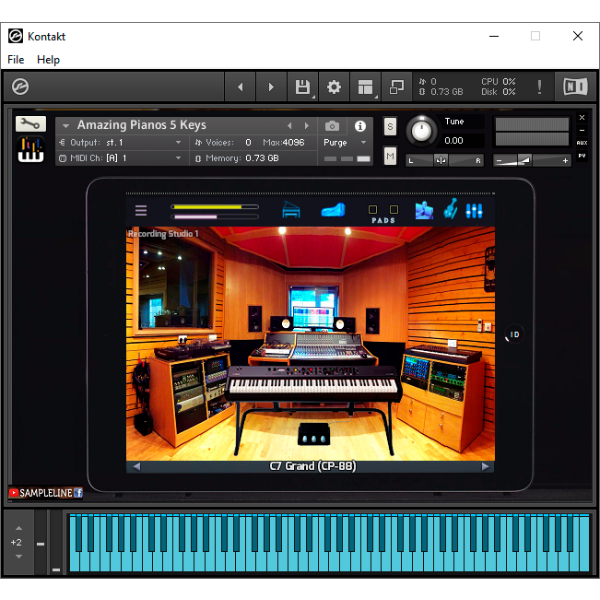This screenshot has height=600, width=600.
Task: Decrease volume with the minus button
Action: point(499,161)
